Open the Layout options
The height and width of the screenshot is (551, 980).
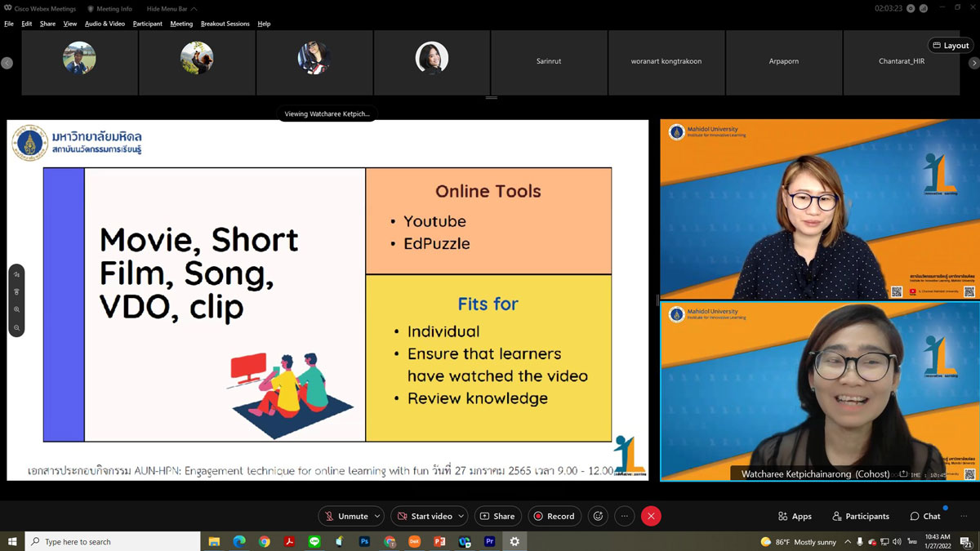click(951, 46)
